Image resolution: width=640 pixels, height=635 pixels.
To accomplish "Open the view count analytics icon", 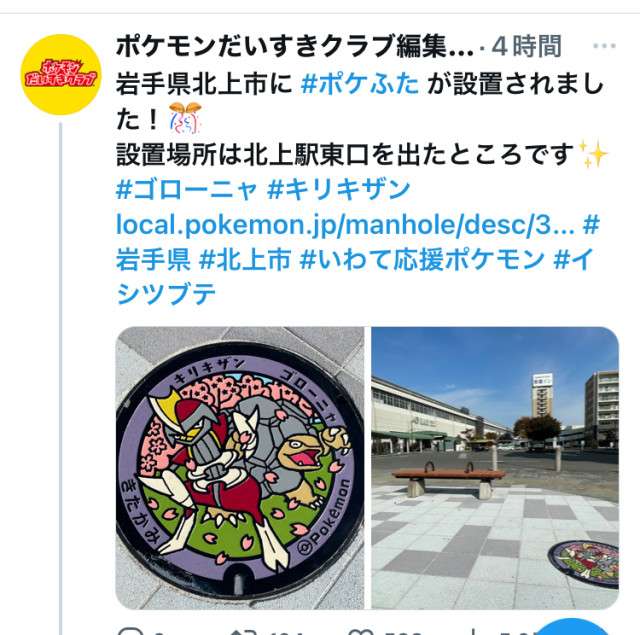I will tap(473, 631).
